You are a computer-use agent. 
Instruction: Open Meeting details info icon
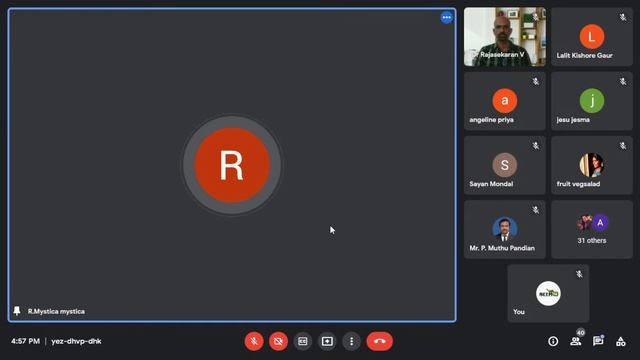[x=553, y=341]
